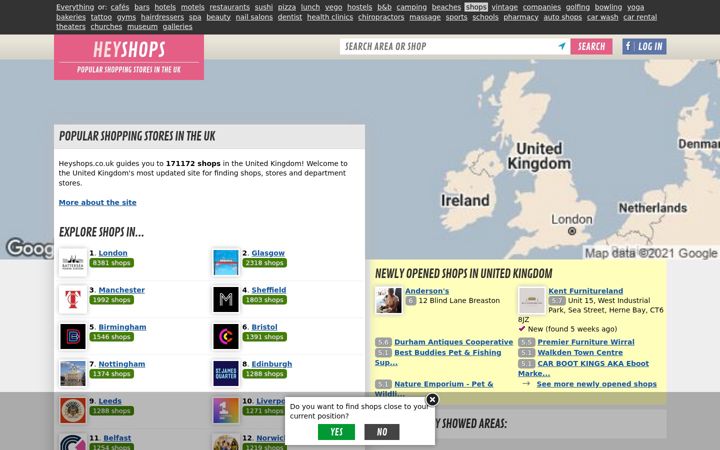Click the pink Search button

click(591, 46)
